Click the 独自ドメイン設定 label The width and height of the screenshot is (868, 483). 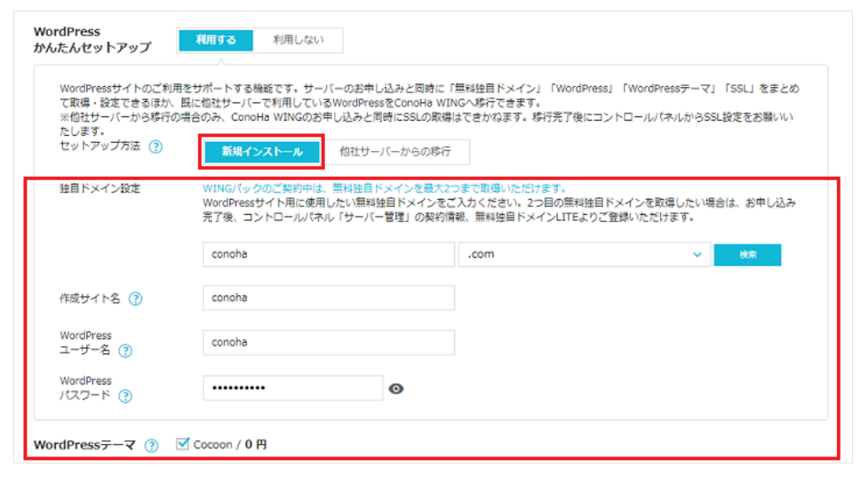click(100, 188)
